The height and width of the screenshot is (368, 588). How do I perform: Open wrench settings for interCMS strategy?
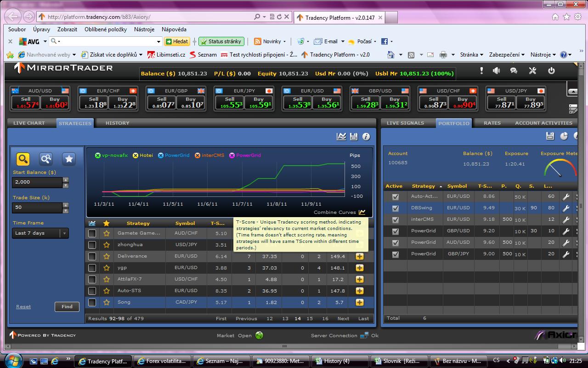pyautogui.click(x=566, y=219)
